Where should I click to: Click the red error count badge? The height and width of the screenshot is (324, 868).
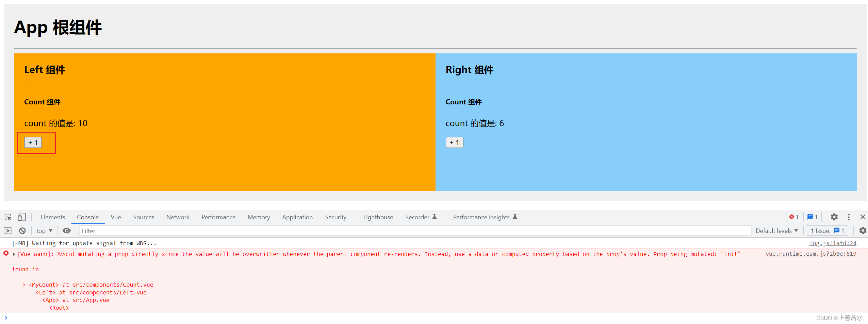click(x=794, y=217)
